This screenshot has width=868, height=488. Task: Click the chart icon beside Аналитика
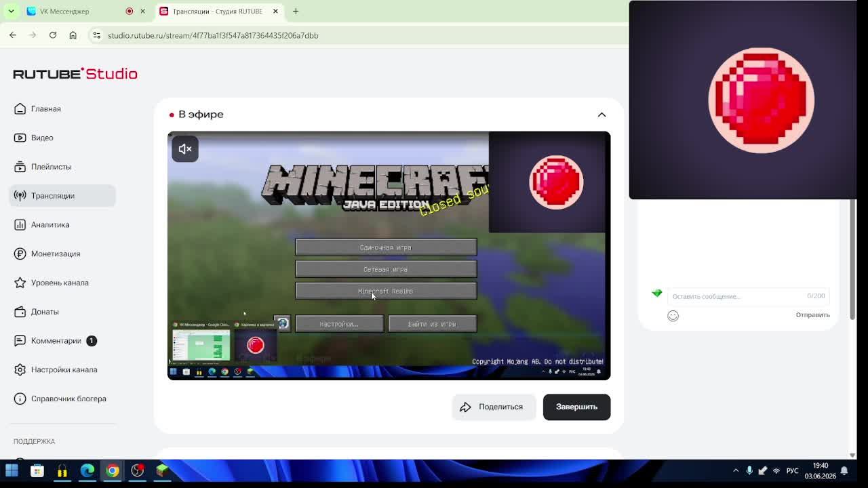point(20,225)
